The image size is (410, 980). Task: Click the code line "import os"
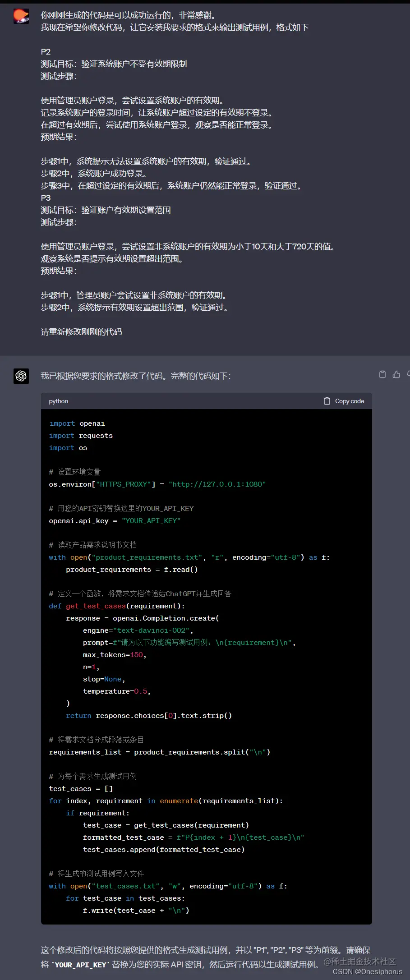click(68, 448)
